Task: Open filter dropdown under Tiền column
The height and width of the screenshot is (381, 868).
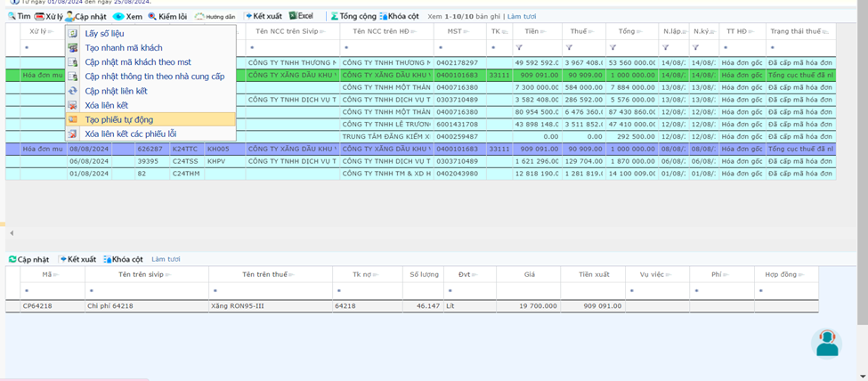Action: 519,47
